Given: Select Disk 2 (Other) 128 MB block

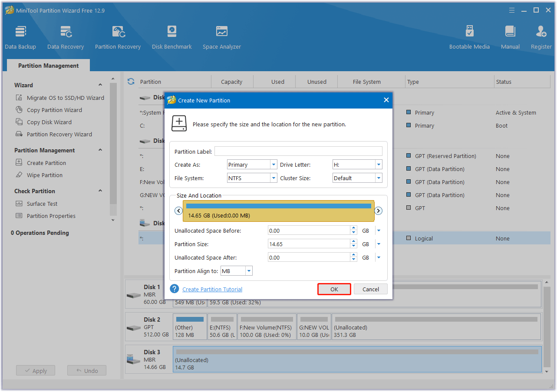Looking at the screenshot, I should [190, 327].
